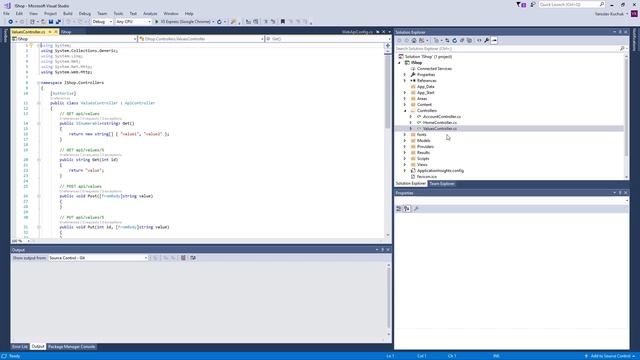This screenshot has width=640, height=360.
Task: Click Sync with Active Document icon
Action: (x=447, y=40)
